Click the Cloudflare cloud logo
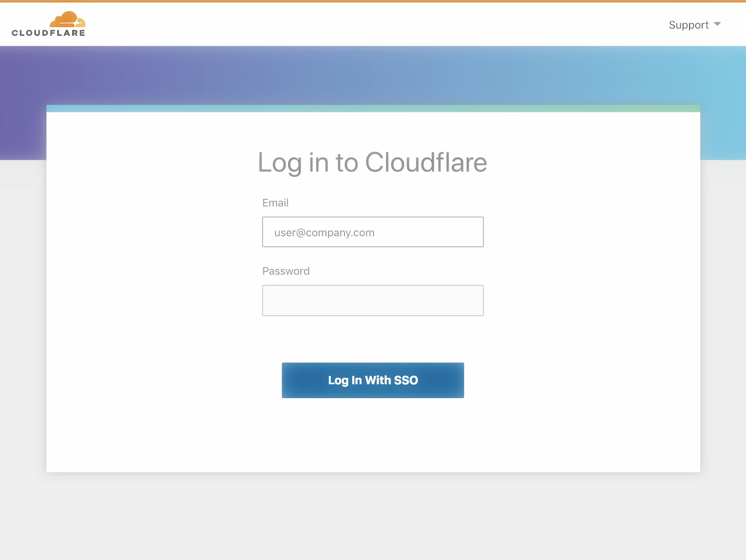 tap(49, 24)
